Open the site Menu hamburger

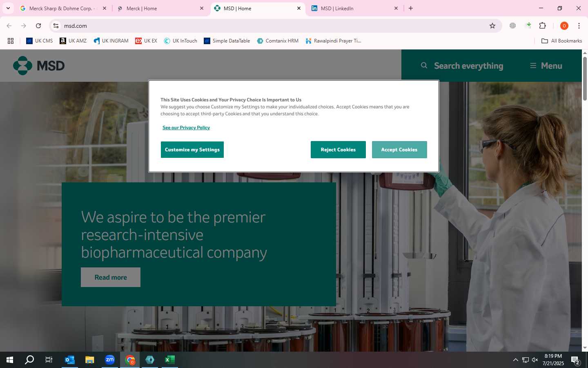click(x=546, y=66)
